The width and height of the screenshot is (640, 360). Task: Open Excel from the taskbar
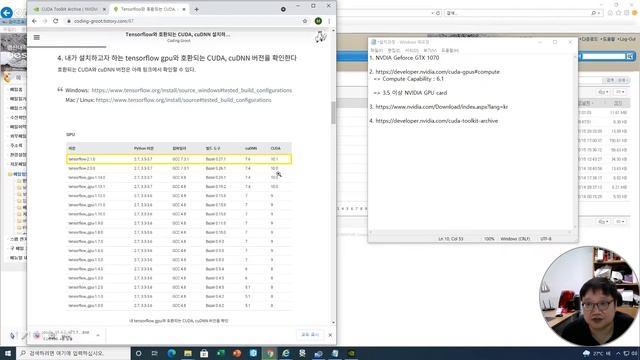tap(220, 353)
